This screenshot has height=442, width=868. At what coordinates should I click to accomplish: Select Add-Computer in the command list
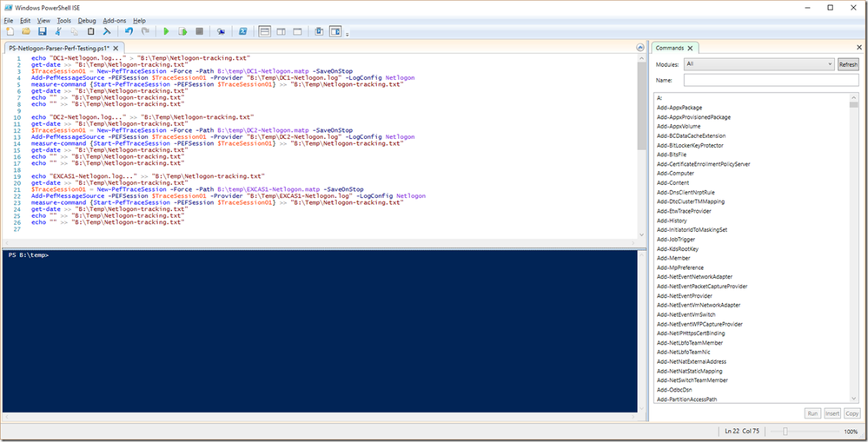[x=675, y=174]
